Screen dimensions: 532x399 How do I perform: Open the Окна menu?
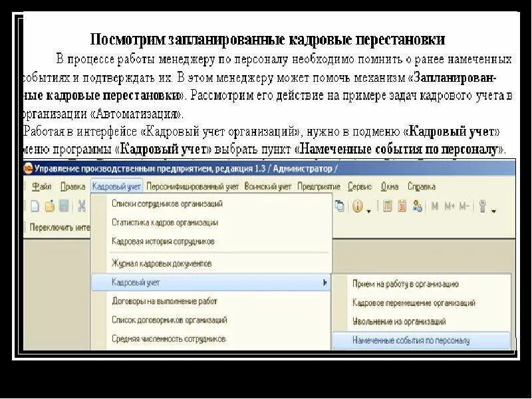[x=390, y=187]
